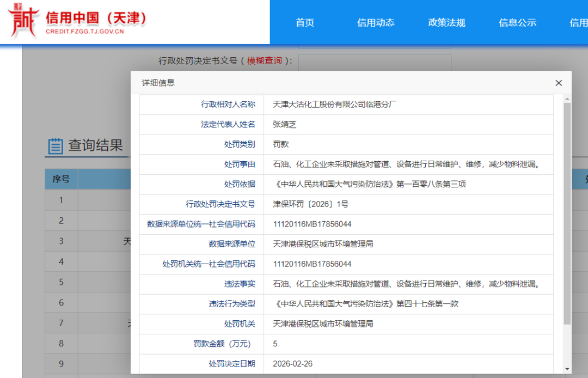Click the dialog's vertical scrollbar thumb

(x=567, y=212)
